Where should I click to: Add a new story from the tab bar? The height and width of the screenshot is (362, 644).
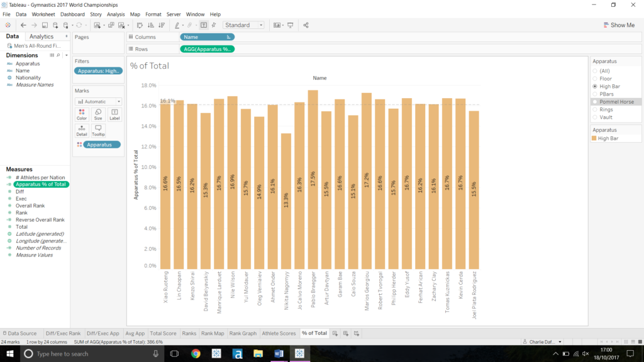tap(357, 333)
